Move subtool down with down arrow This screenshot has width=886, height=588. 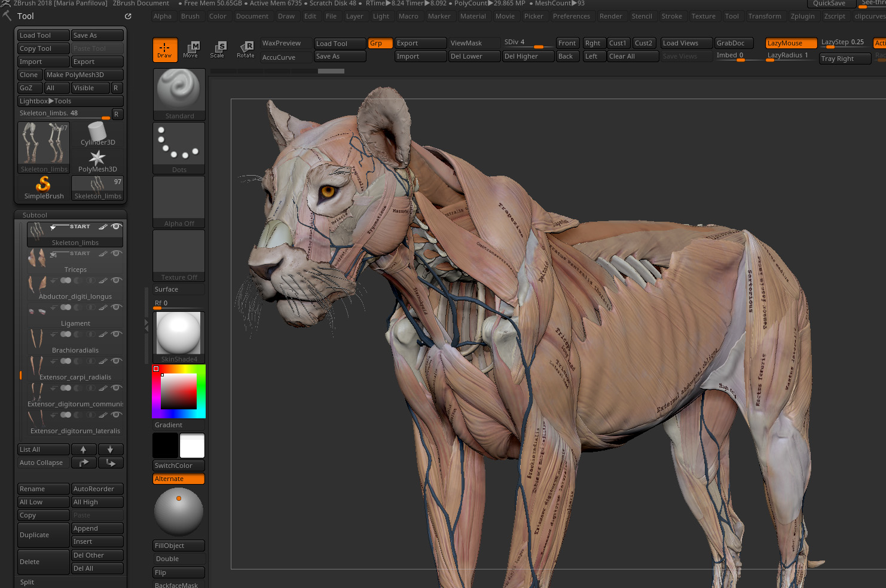click(111, 449)
